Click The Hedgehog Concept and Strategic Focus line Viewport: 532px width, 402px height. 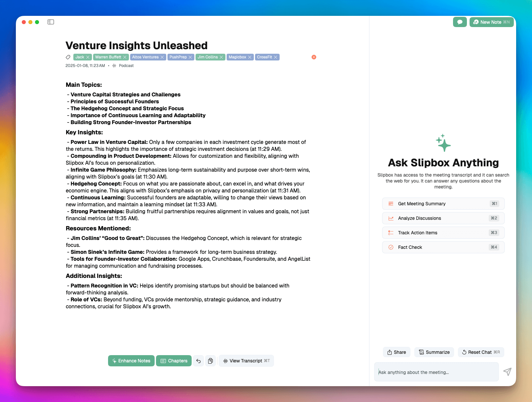(x=127, y=108)
